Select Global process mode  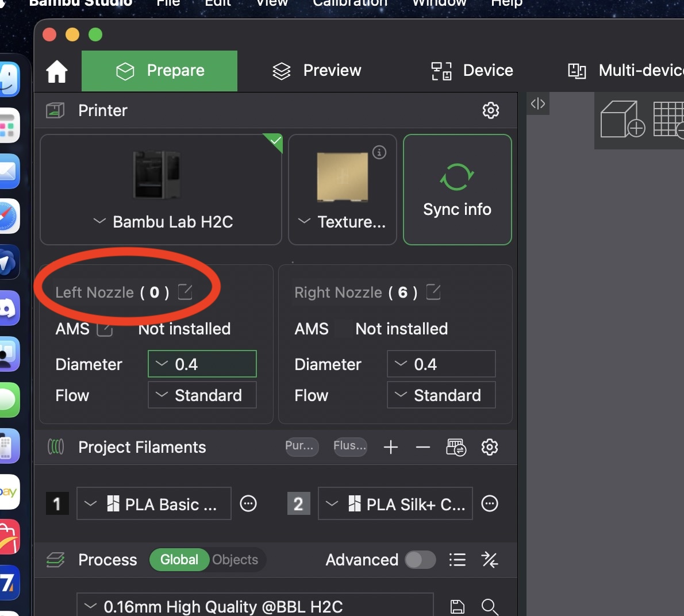tap(179, 559)
